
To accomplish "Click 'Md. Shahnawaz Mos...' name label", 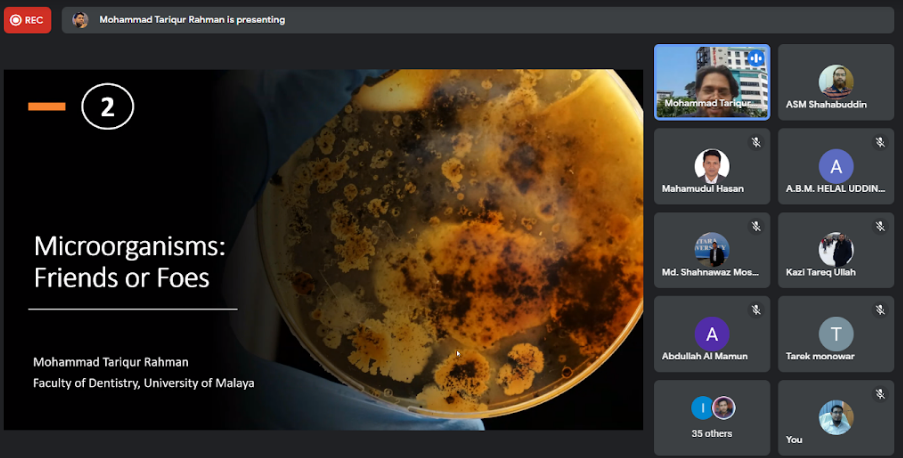I will [710, 272].
